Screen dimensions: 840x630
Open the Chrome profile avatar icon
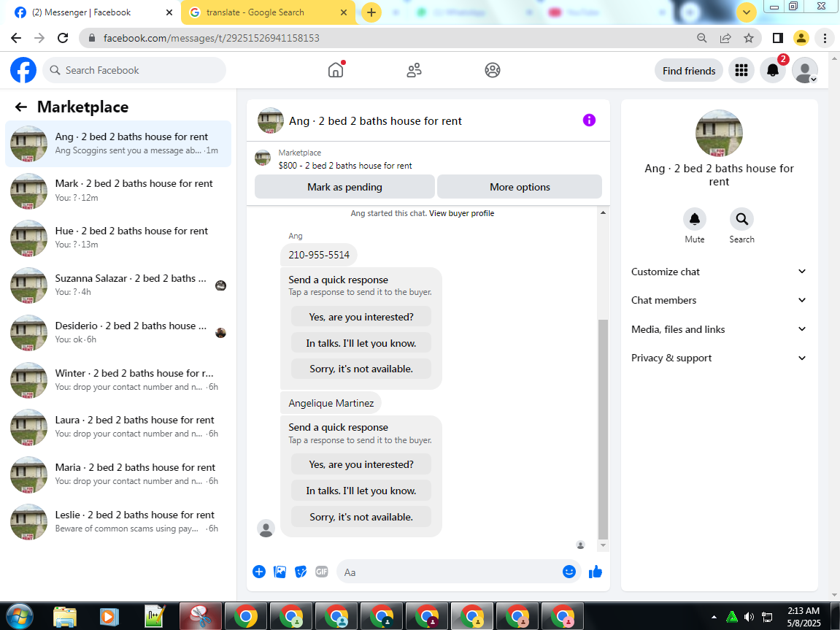click(801, 38)
